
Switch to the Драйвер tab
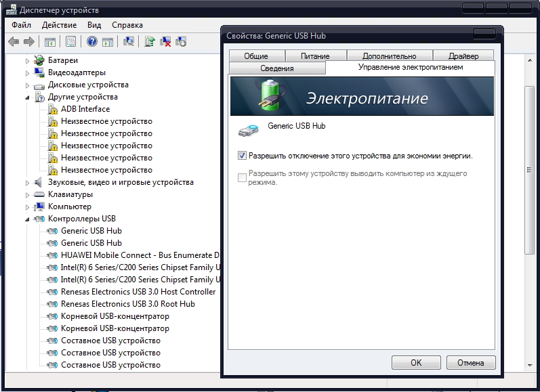[463, 56]
